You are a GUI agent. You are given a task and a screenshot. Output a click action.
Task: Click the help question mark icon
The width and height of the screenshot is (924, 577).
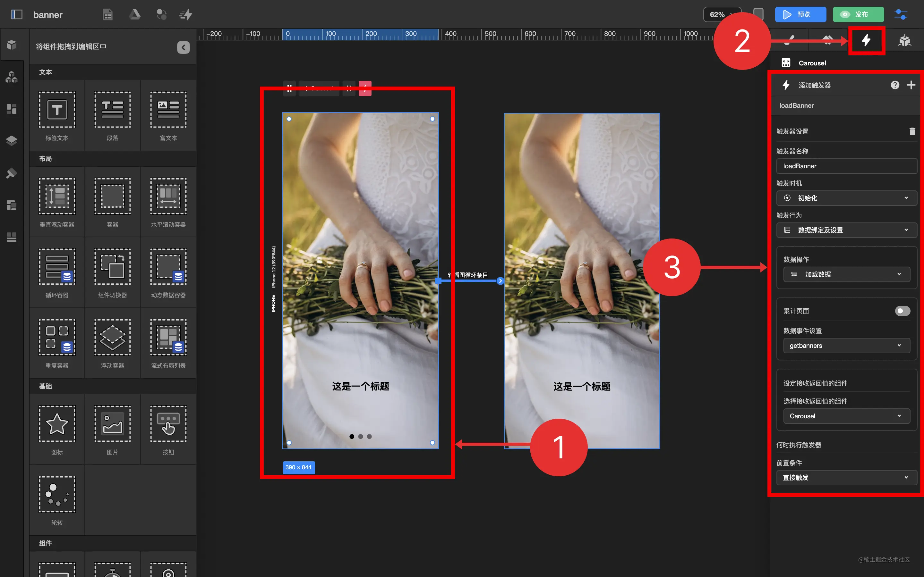894,85
